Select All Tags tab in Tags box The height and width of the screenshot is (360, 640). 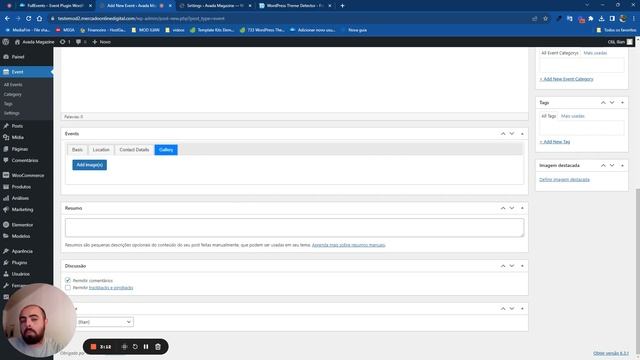tap(549, 116)
